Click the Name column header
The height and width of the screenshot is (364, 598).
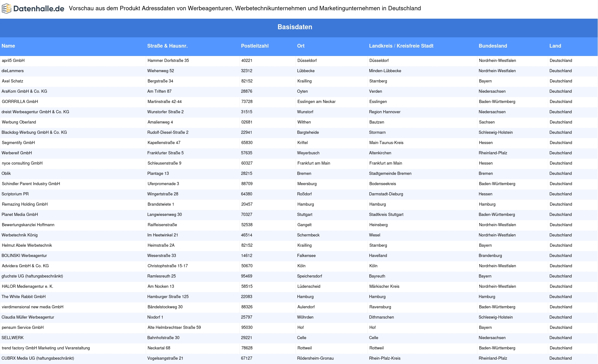pos(8,46)
